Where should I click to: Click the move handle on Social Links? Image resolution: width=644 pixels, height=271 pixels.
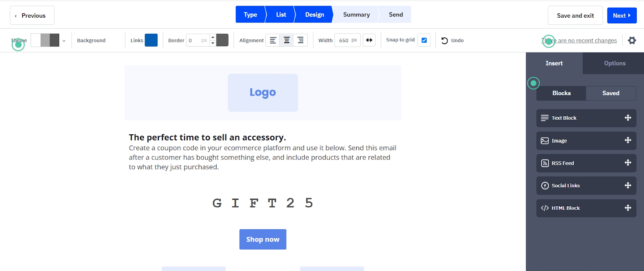coord(627,185)
